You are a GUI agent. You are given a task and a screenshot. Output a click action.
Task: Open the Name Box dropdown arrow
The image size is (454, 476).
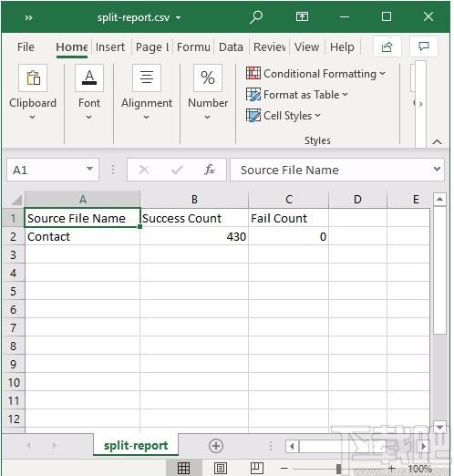[89, 169]
